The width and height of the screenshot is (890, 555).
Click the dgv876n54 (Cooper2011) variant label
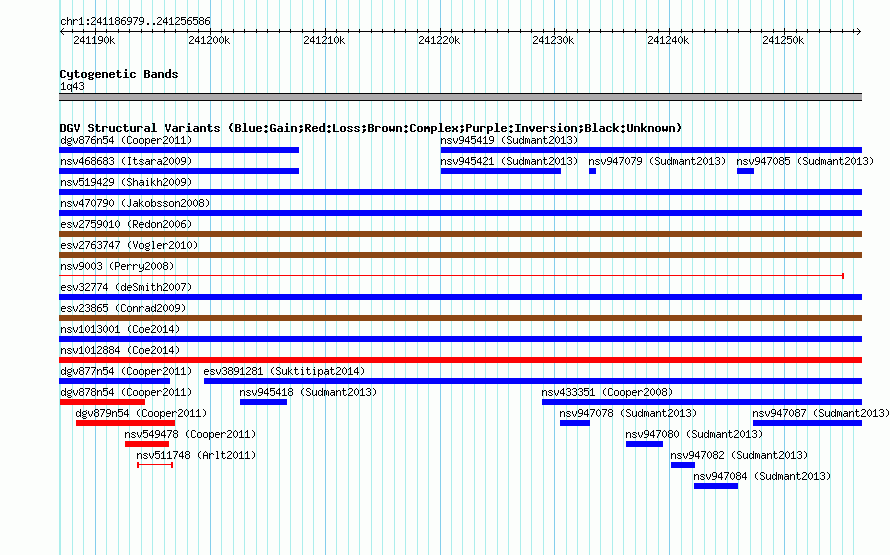click(x=126, y=140)
